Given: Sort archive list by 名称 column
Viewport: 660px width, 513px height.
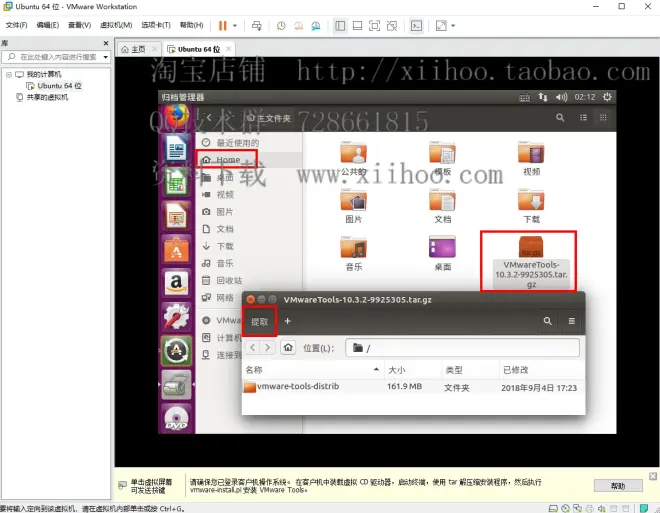Looking at the screenshot, I should (313, 370).
